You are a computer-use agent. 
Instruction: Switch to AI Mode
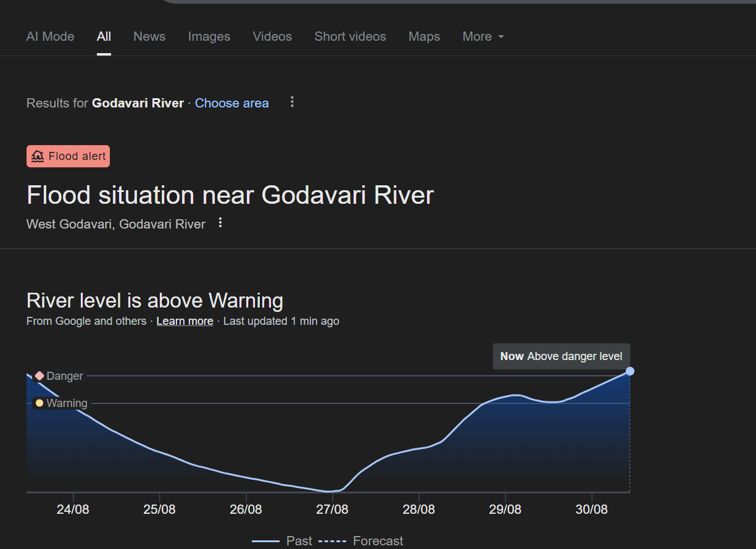pos(50,36)
